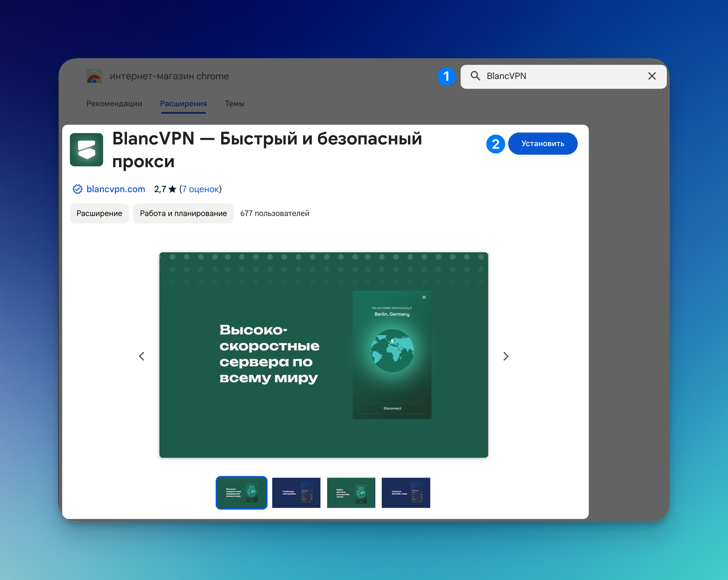Click the интернет-магазин chrome title text
Image resolution: width=728 pixels, height=580 pixels.
(169, 76)
